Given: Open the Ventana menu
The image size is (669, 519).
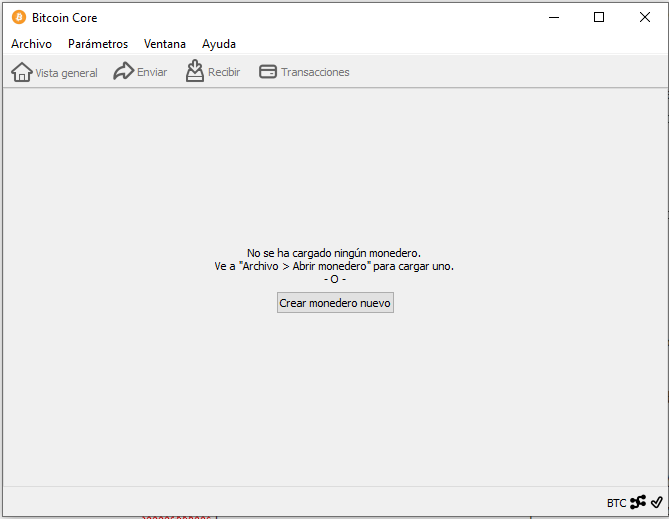Looking at the screenshot, I should (165, 44).
